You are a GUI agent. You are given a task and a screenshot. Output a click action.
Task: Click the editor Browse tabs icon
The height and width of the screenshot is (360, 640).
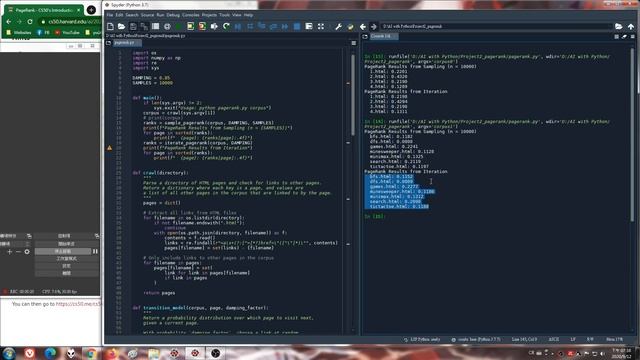point(109,43)
